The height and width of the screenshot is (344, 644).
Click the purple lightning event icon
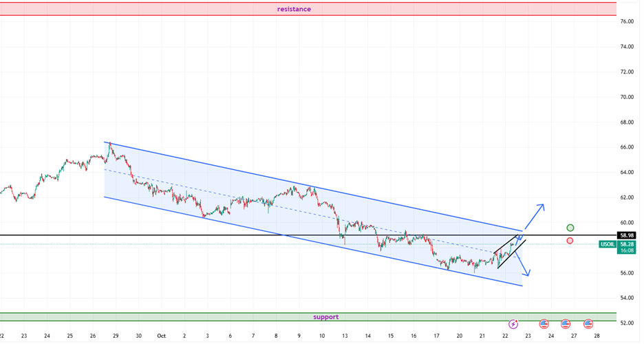coord(513,323)
